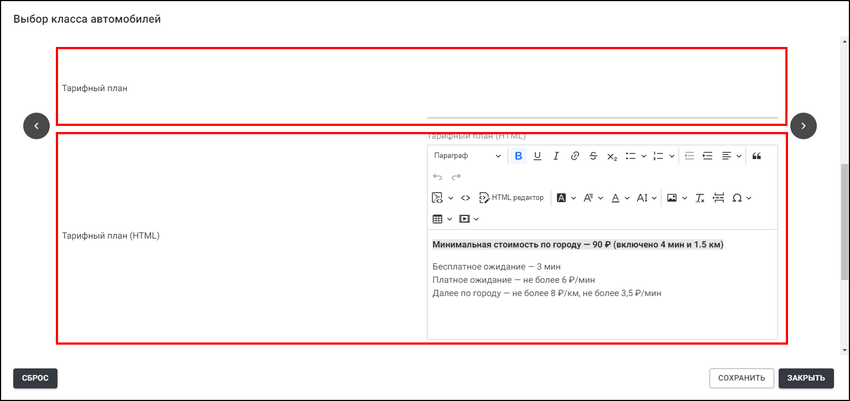The height and width of the screenshot is (401, 850).
Task: Apply inline code formatting
Action: pyautogui.click(x=465, y=198)
